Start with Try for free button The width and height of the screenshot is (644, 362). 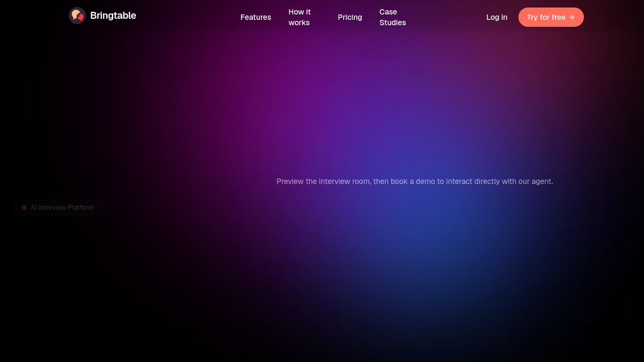[551, 17]
